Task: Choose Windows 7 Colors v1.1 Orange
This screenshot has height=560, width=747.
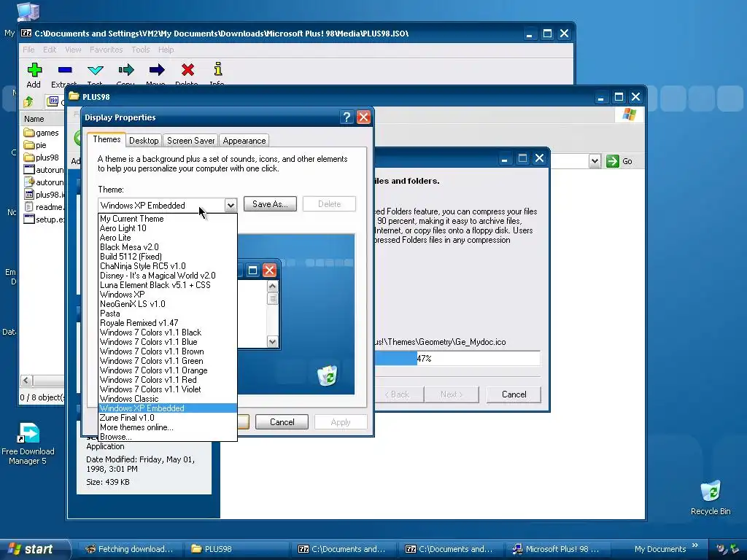Action: pyautogui.click(x=167, y=370)
